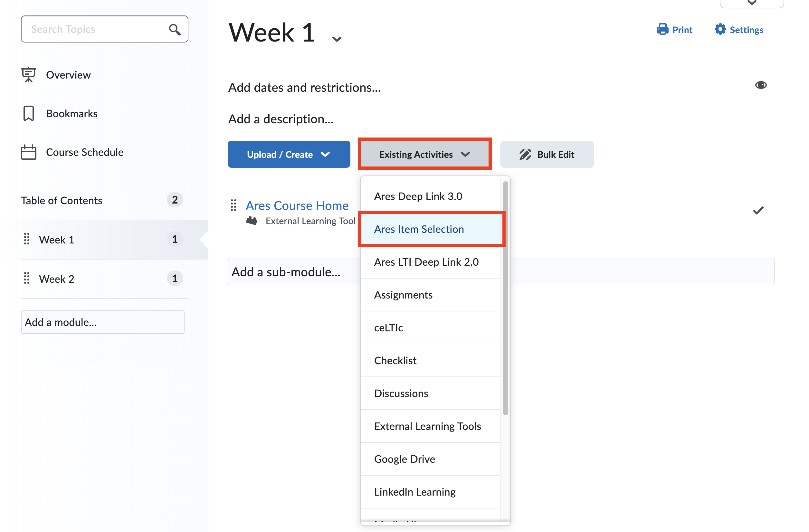The height and width of the screenshot is (532, 809).
Task: Collapse the Existing Activities dropdown
Action: coord(424,155)
